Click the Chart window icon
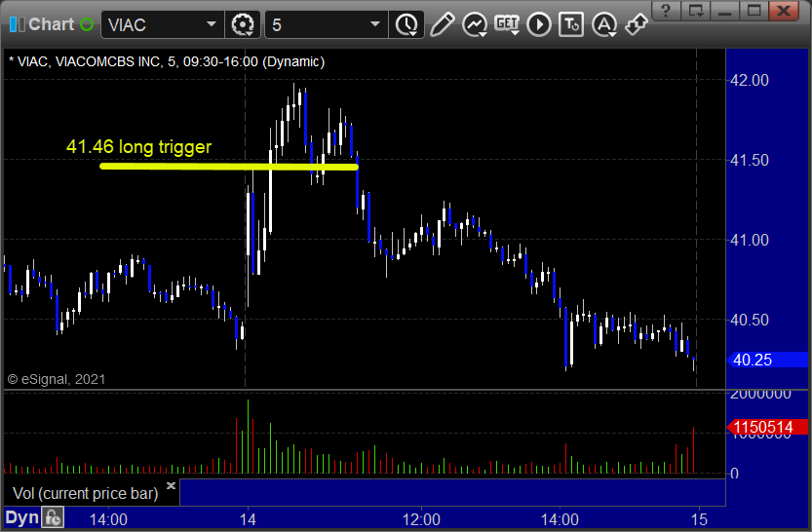Image resolution: width=812 pixels, height=532 pixels. (x=17, y=24)
